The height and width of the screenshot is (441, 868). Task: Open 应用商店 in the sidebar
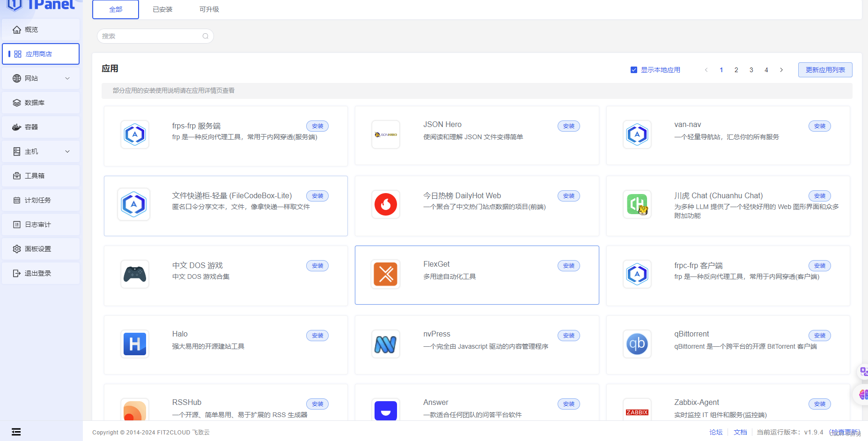click(x=41, y=54)
